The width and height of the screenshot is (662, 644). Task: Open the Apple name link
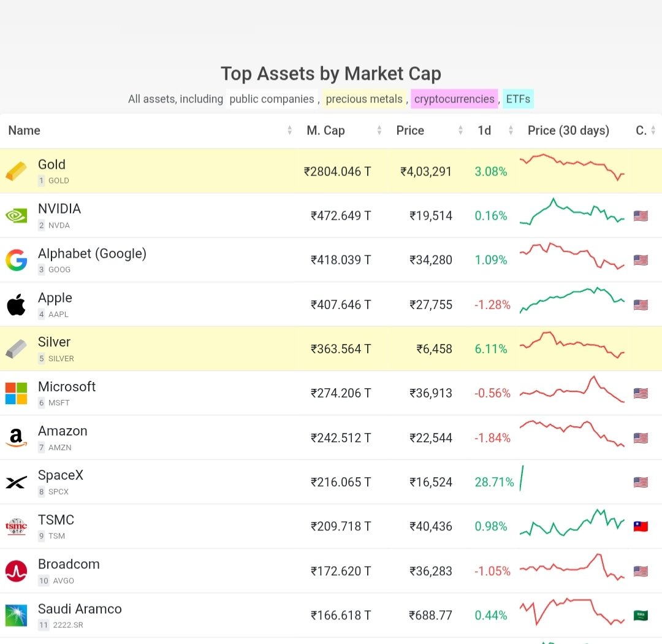tap(55, 298)
